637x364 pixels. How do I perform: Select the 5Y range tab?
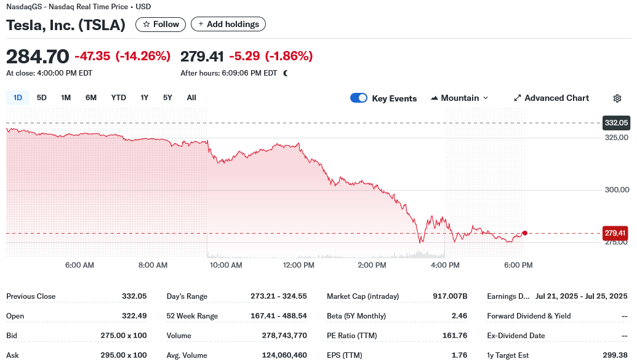point(167,98)
